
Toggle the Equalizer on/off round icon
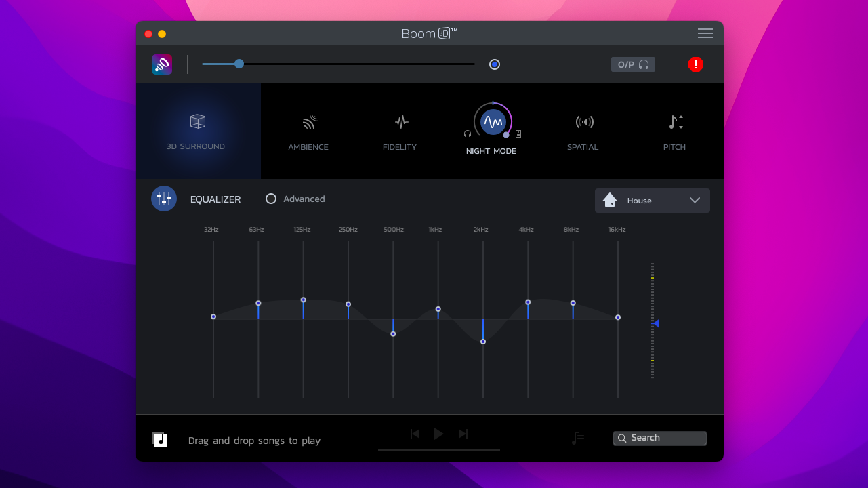click(x=164, y=199)
